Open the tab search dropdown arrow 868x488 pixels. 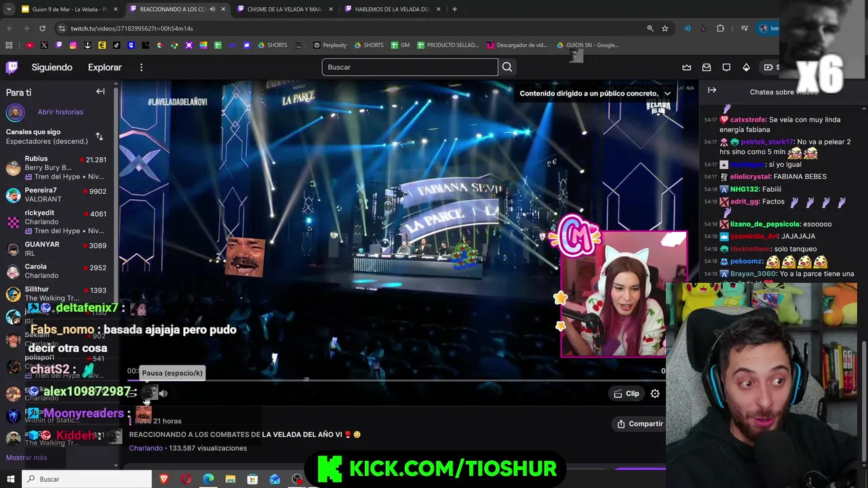8,9
